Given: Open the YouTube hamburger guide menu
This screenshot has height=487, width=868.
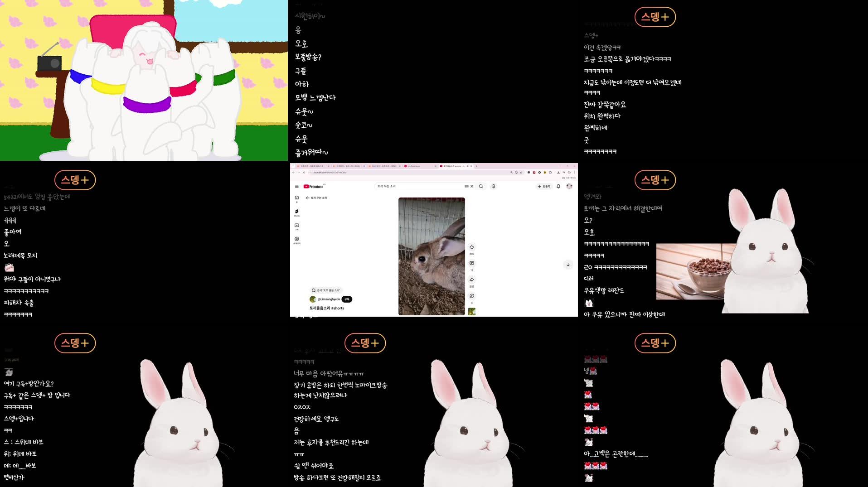Looking at the screenshot, I should click(297, 186).
